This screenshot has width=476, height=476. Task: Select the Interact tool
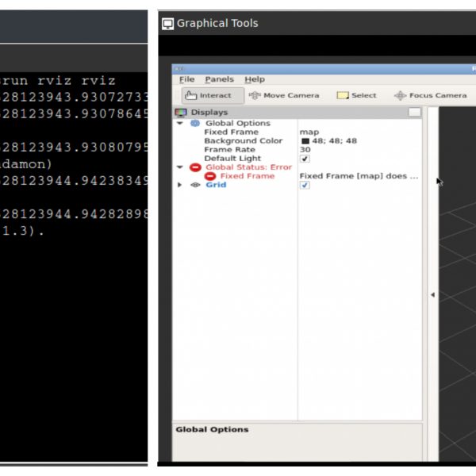[x=213, y=96]
